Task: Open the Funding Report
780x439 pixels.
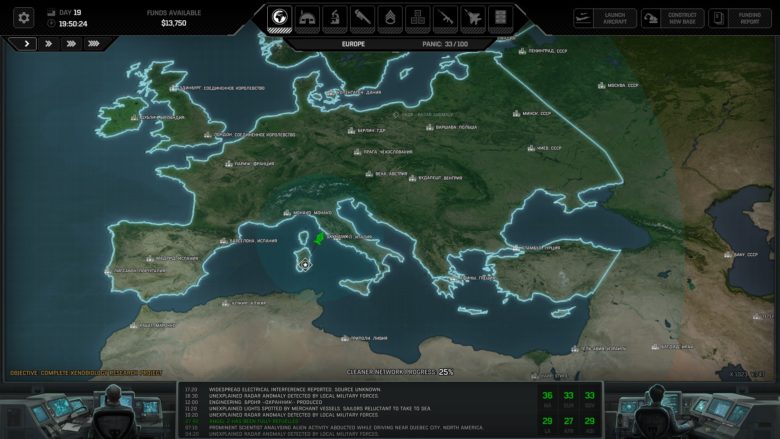Action: (740, 18)
